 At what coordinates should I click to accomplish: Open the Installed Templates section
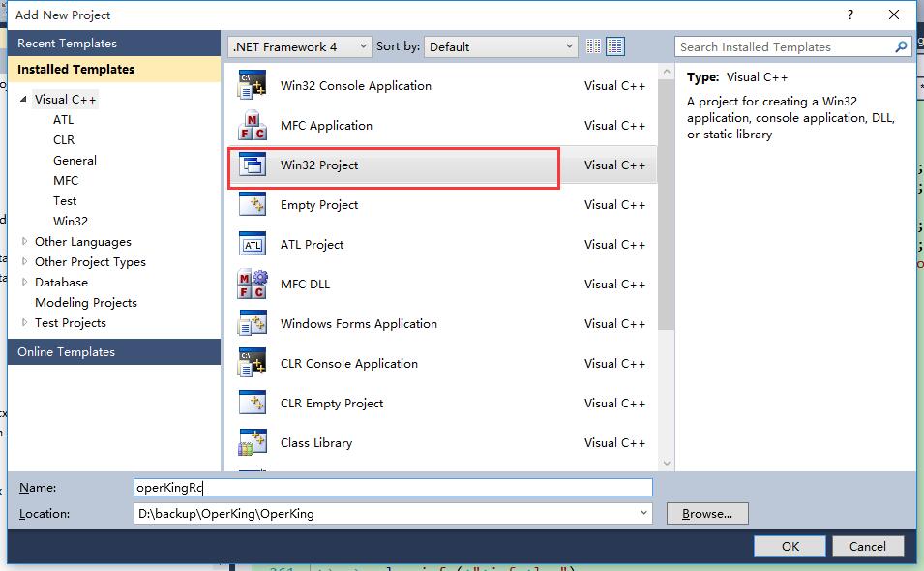(x=114, y=69)
